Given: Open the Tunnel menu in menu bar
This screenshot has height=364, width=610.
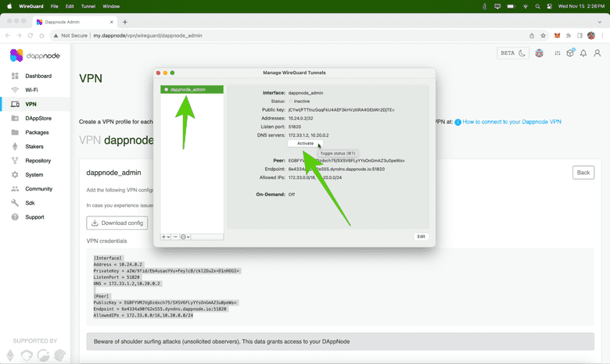Looking at the screenshot, I should pyautogui.click(x=87, y=5).
